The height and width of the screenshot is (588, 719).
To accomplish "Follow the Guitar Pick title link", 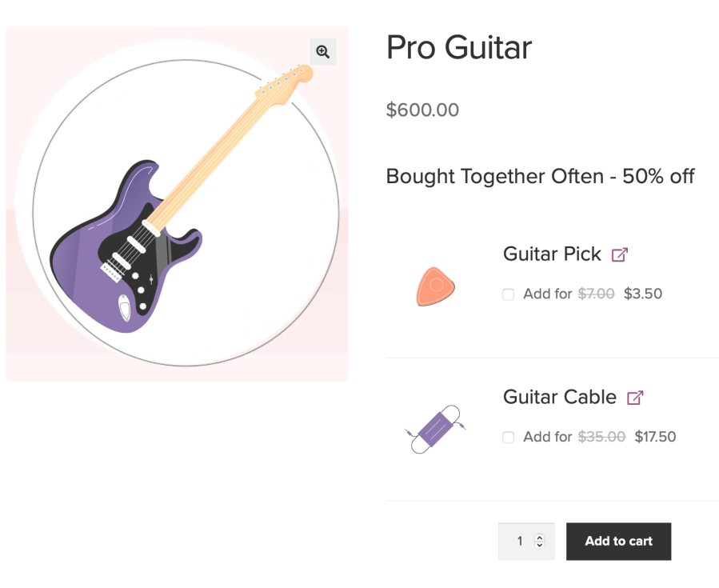I will pyautogui.click(x=552, y=254).
